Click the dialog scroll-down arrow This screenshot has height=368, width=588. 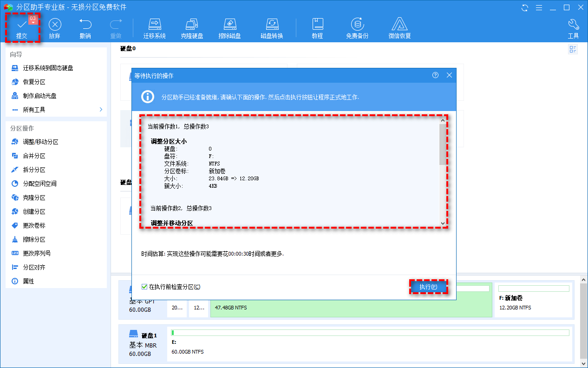tap(442, 224)
